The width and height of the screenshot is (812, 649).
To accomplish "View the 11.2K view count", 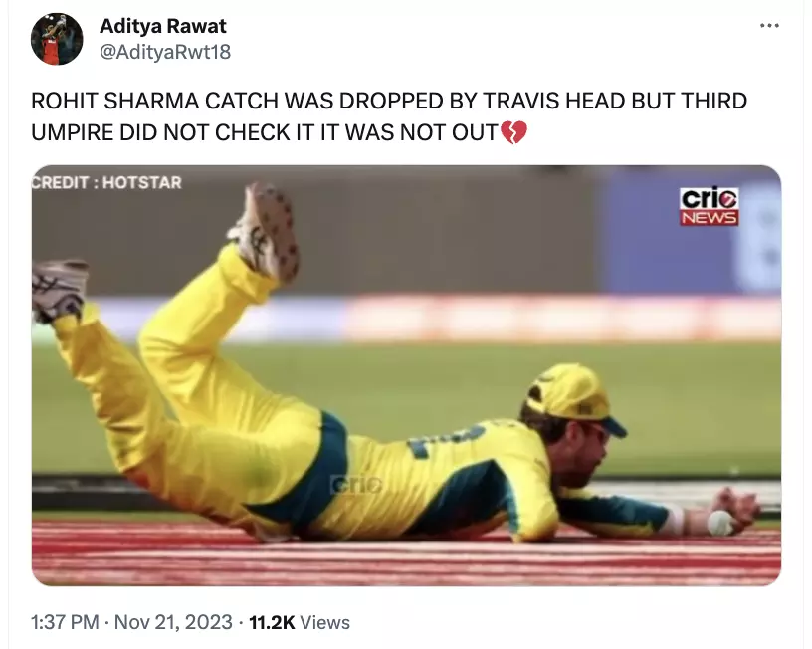I will (272, 622).
